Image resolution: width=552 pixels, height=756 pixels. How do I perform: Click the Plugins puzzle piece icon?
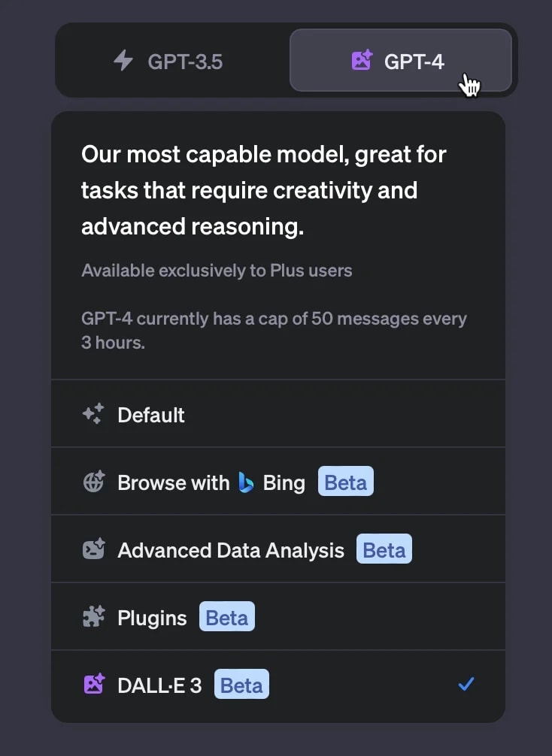tap(93, 618)
